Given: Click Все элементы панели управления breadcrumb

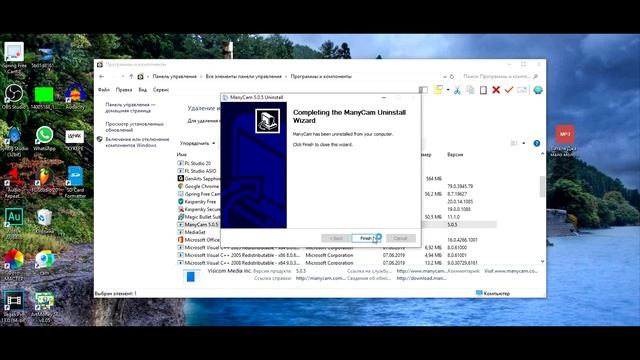Looking at the screenshot, I should 243,76.
